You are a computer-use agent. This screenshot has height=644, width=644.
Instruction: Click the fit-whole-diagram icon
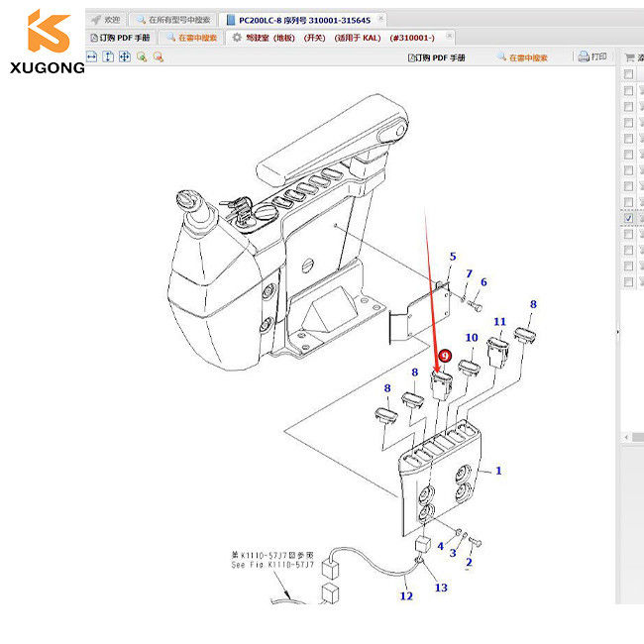[125, 57]
